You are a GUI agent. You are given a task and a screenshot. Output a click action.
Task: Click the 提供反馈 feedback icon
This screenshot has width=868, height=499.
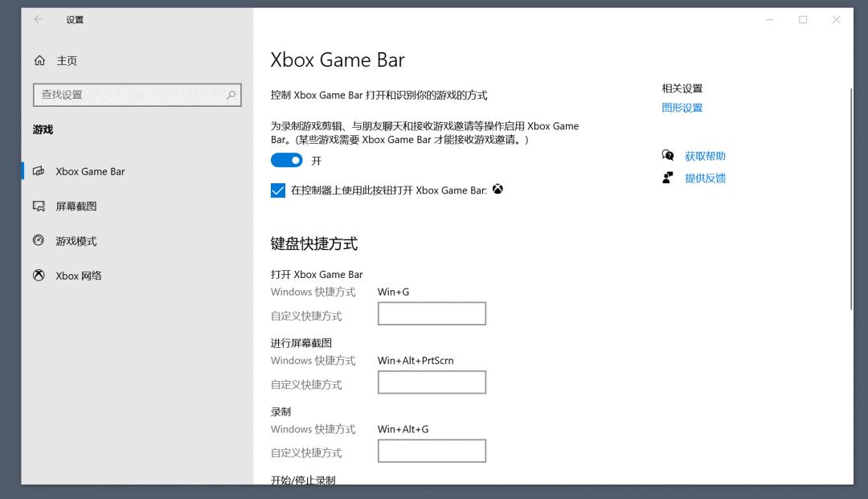[667, 178]
